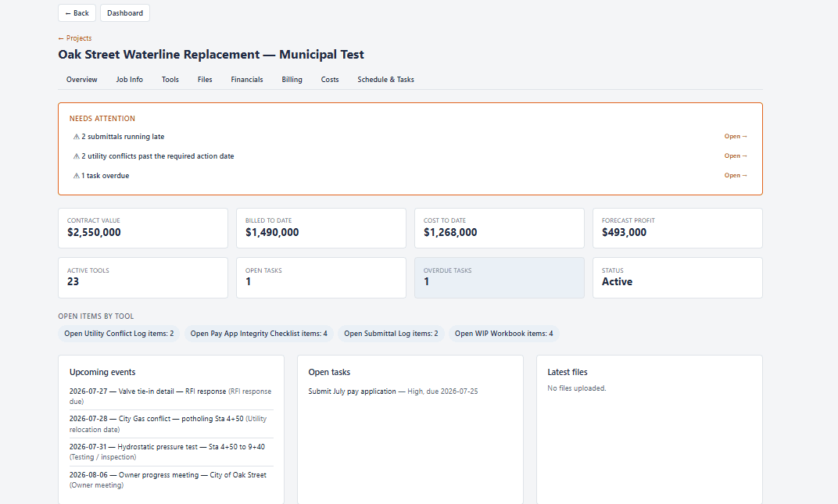The width and height of the screenshot is (838, 504).
Task: Select the Costs tab
Action: tap(330, 79)
